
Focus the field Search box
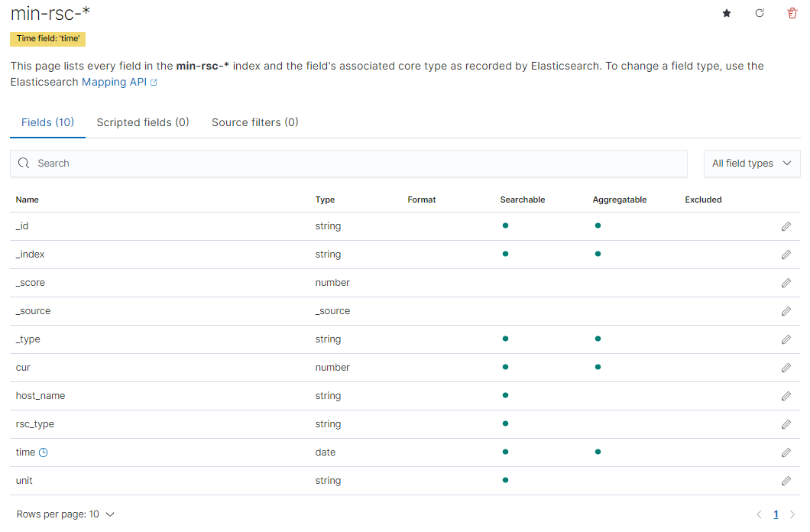[x=348, y=164]
